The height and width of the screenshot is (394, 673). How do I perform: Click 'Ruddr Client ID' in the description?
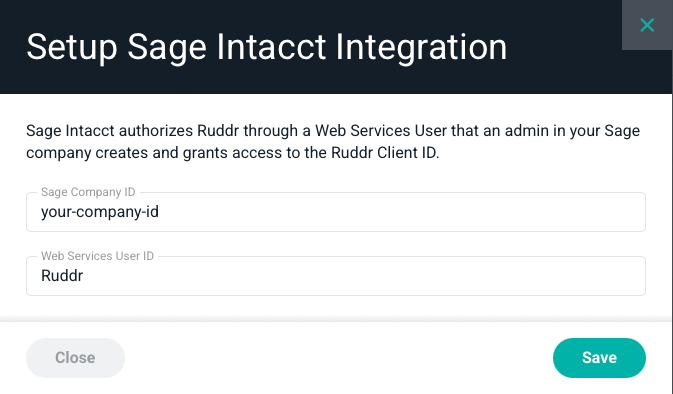pyautogui.click(x=384, y=153)
